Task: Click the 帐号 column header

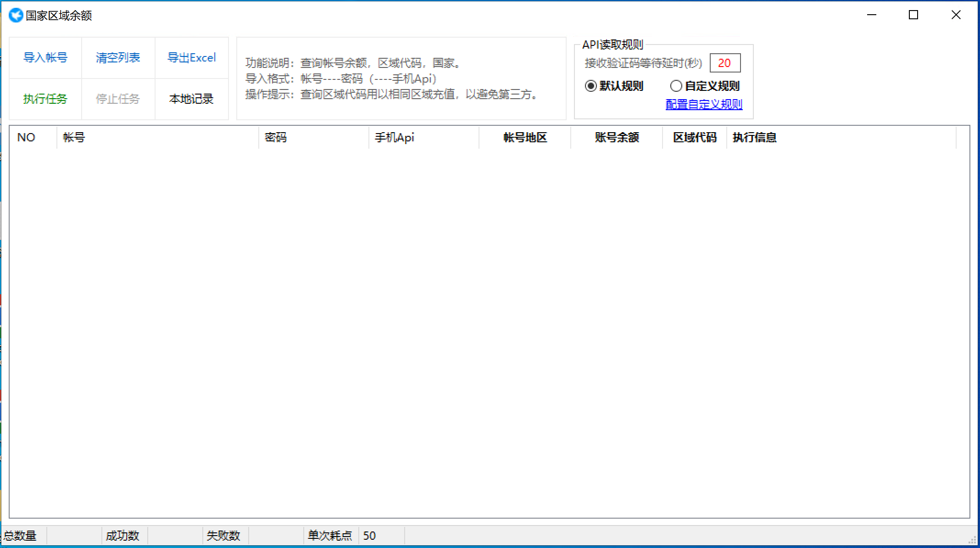Action: click(x=158, y=137)
